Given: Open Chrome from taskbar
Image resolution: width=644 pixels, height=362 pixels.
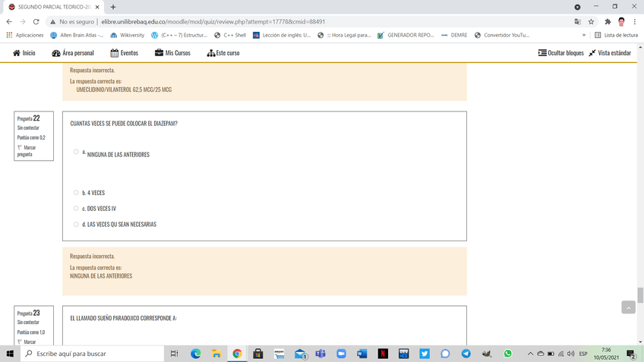Looking at the screenshot, I should [237, 354].
